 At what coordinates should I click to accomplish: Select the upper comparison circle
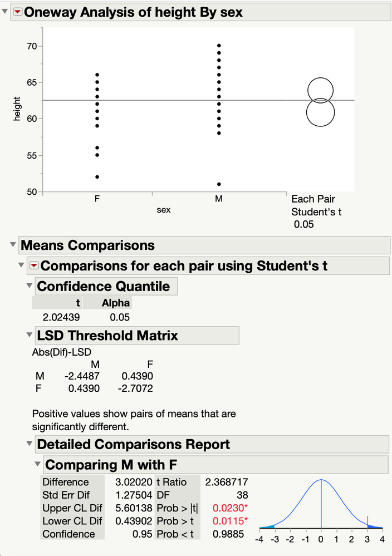(320, 90)
